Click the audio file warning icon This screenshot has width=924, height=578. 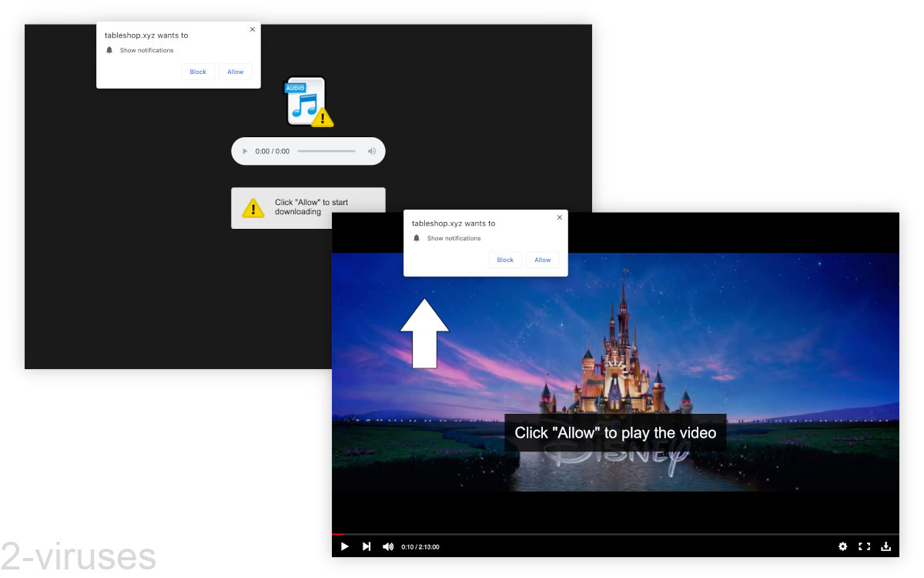tap(308, 102)
